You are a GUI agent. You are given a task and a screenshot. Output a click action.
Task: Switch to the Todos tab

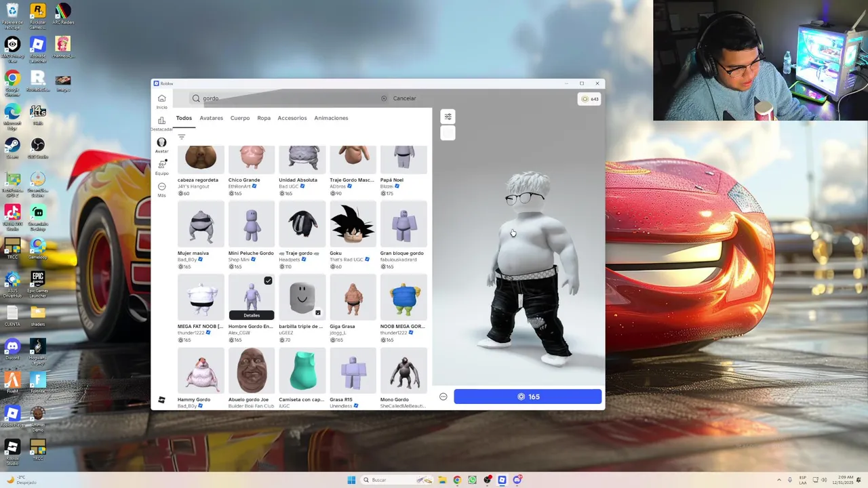tap(184, 118)
